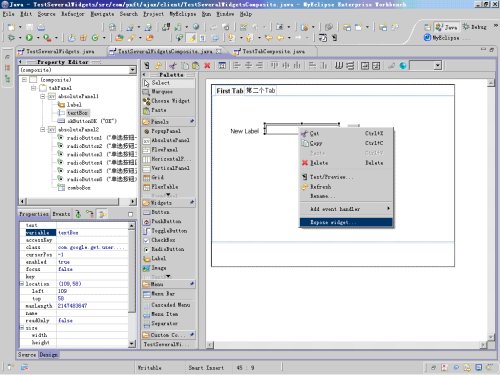Click the MyEclipse perspective icon
This screenshot has height=375, width=500.
click(428, 38)
